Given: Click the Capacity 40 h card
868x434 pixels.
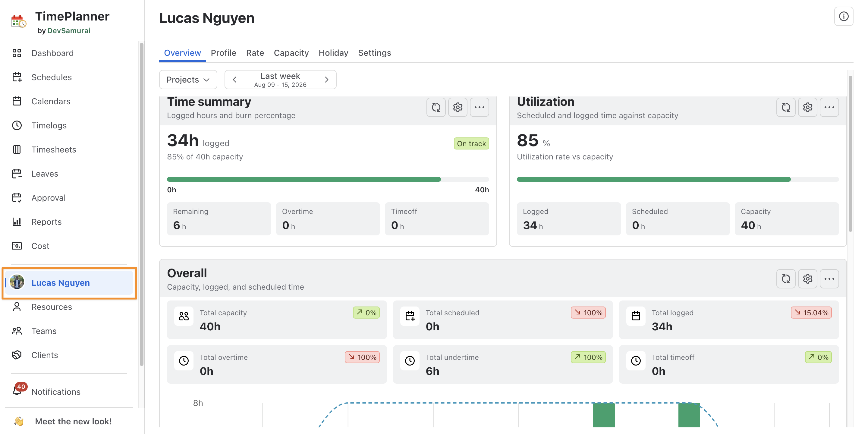Looking at the screenshot, I should click(x=786, y=219).
